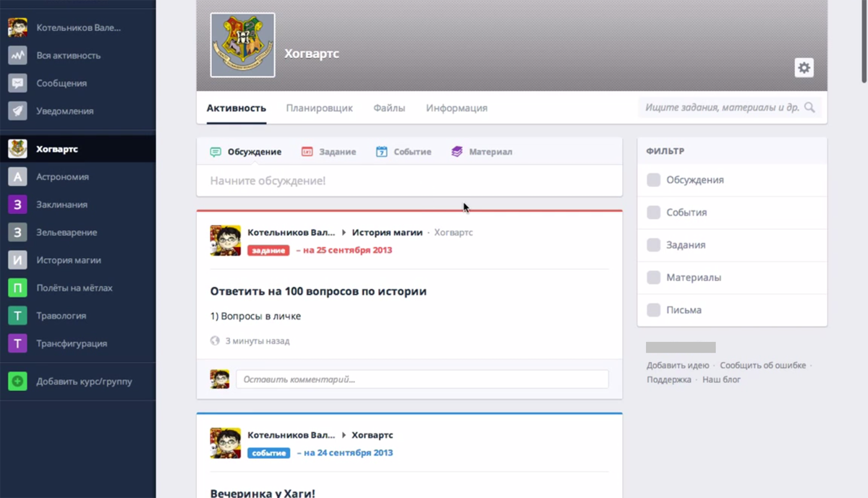Click the Хогвартс crest logo in header
Image resolution: width=868 pixels, height=498 pixels.
[x=242, y=45]
